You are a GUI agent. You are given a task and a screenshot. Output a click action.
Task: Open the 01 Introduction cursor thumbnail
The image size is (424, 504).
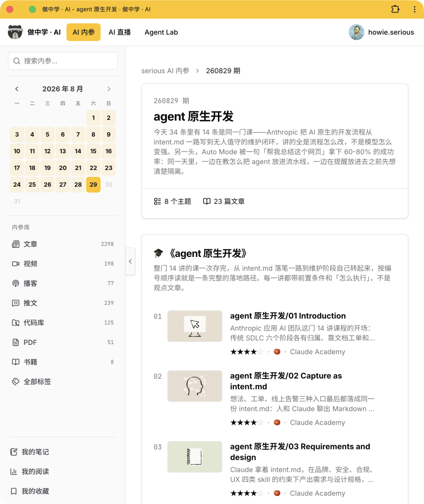(195, 326)
